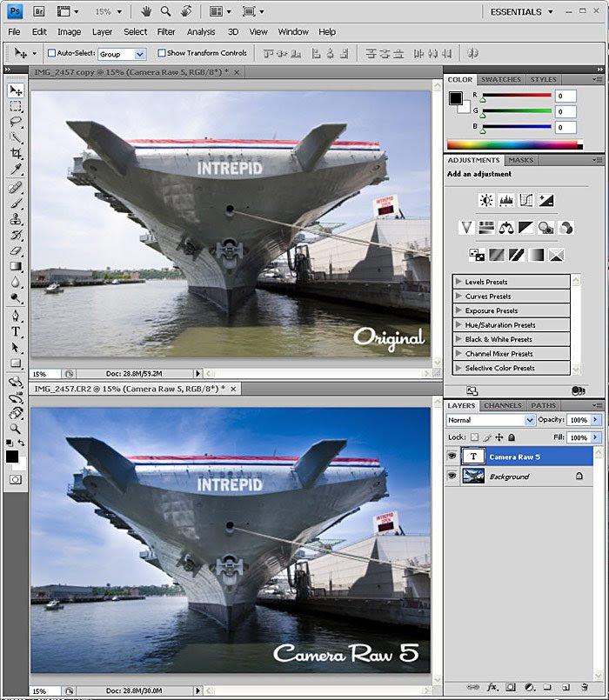The height and width of the screenshot is (700, 609).
Task: Select the Magic Wand tool
Action: [16, 137]
